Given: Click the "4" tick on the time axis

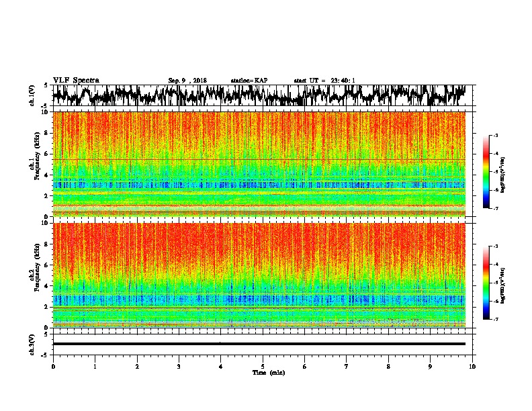Looking at the screenshot, I should click(220, 367).
